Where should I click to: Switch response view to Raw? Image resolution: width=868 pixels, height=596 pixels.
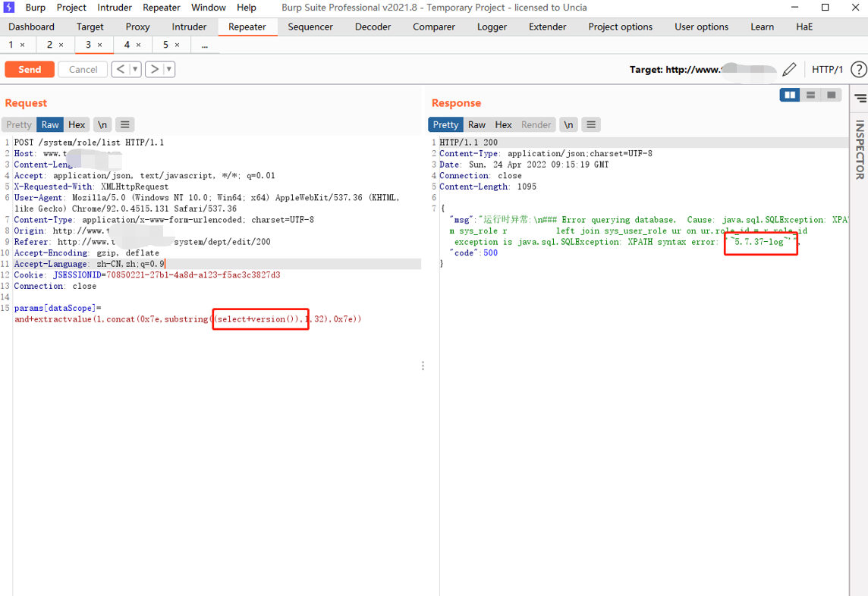pos(476,124)
